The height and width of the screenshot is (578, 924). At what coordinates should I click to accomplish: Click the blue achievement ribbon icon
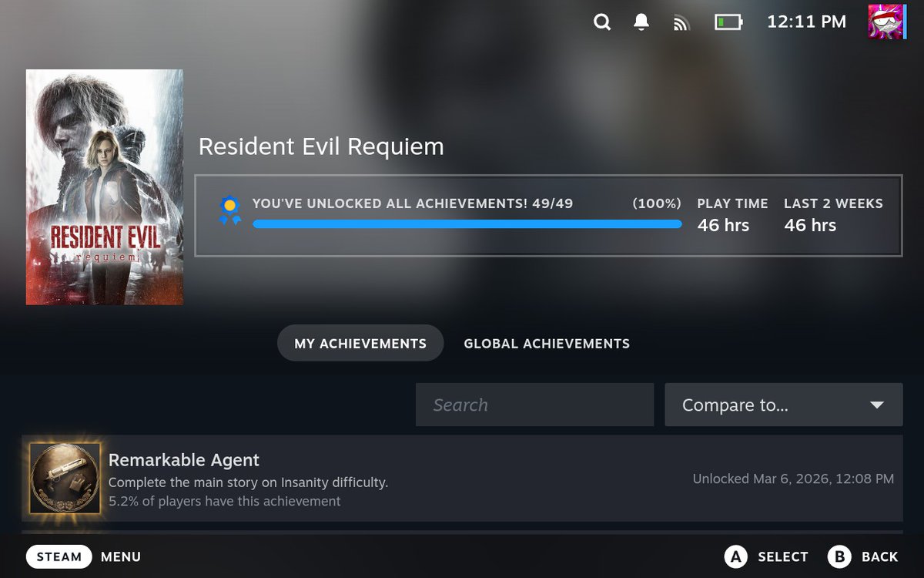pos(229,210)
